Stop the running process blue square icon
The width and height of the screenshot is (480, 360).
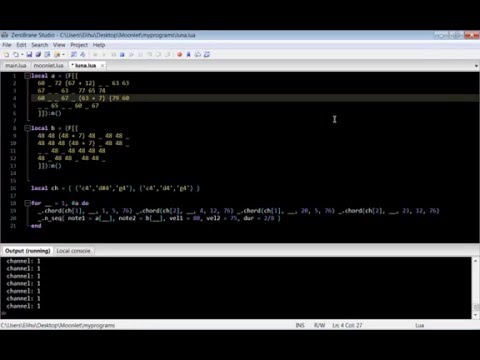tap(122, 54)
